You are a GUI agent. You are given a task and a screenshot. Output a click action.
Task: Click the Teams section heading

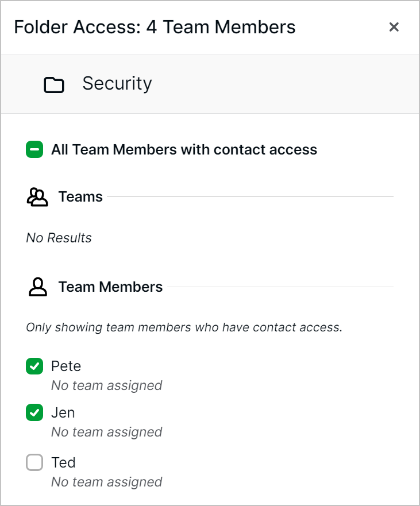80,197
